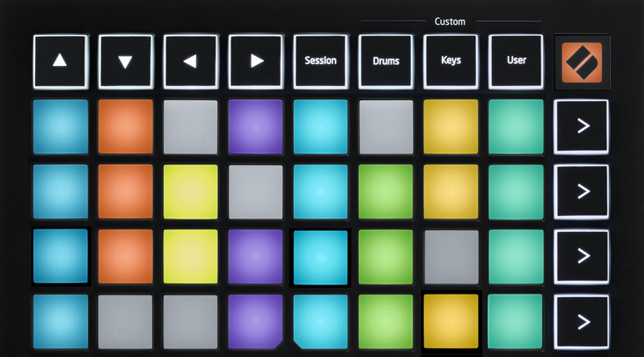Toggle the cyan pad with the black outline
This screenshot has width=644, height=357.
click(x=320, y=257)
